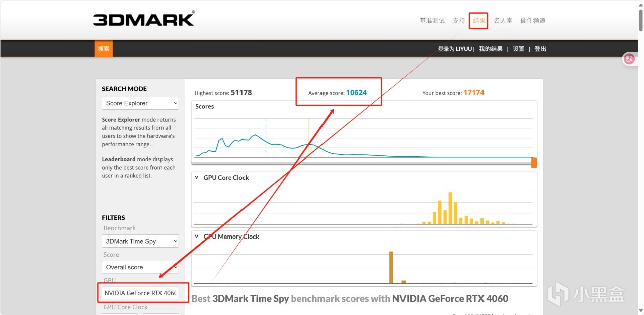Open 基准测试 menu item

[432, 21]
